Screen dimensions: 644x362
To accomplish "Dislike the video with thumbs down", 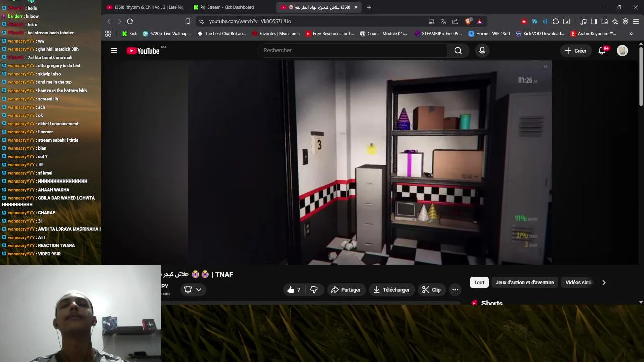I will pyautogui.click(x=314, y=290).
